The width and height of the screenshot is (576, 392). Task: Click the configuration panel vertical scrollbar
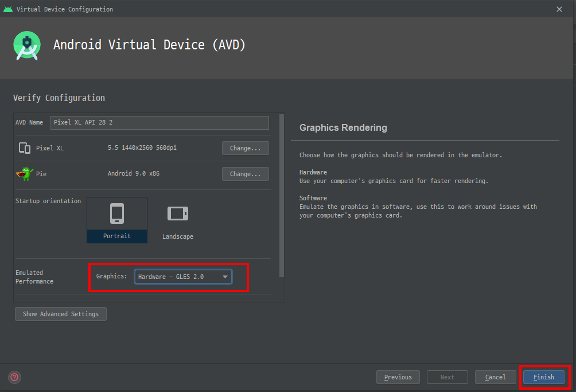282,196
